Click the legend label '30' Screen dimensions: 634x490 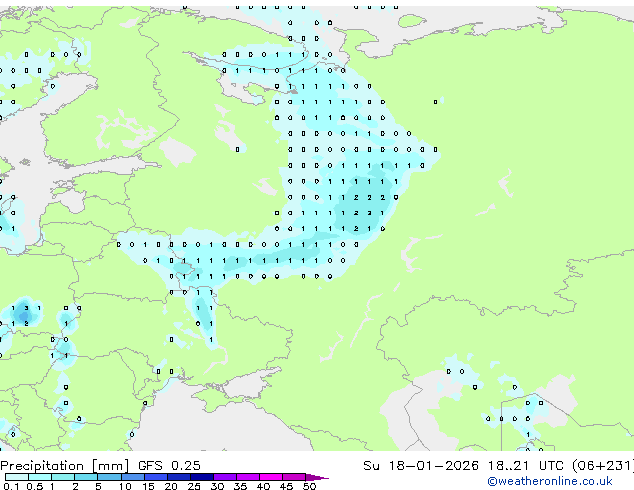tap(217, 486)
